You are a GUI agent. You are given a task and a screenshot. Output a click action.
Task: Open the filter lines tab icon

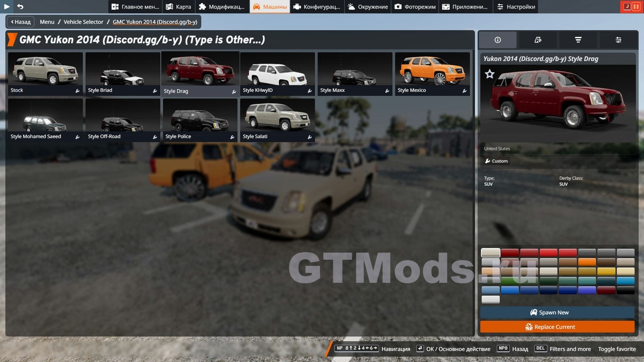coord(578,40)
